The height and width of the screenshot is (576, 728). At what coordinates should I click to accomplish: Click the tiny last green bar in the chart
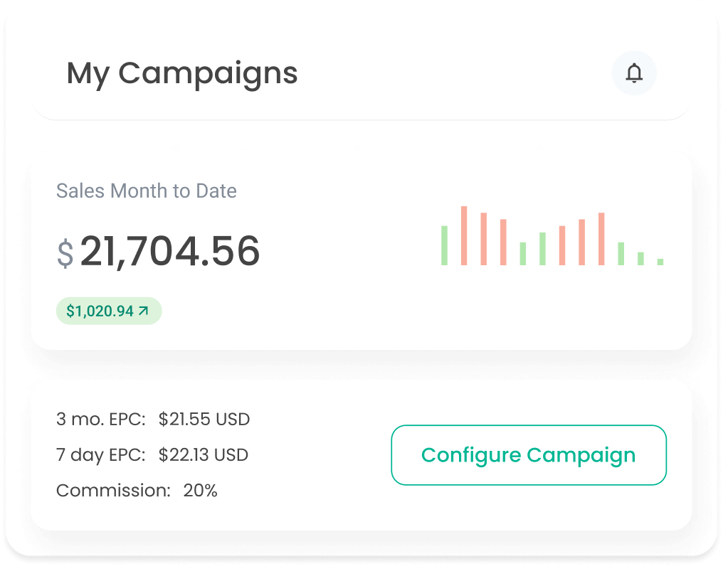pos(660,262)
